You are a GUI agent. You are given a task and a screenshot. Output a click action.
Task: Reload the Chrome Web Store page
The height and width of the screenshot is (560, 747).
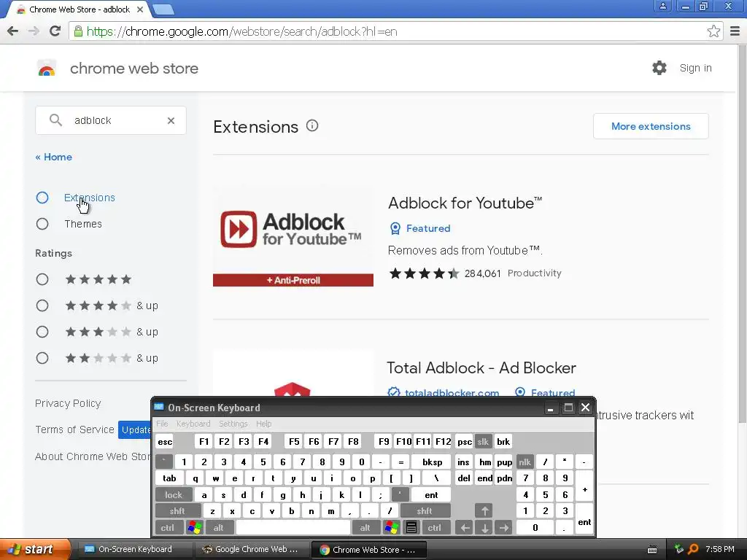pyautogui.click(x=55, y=31)
